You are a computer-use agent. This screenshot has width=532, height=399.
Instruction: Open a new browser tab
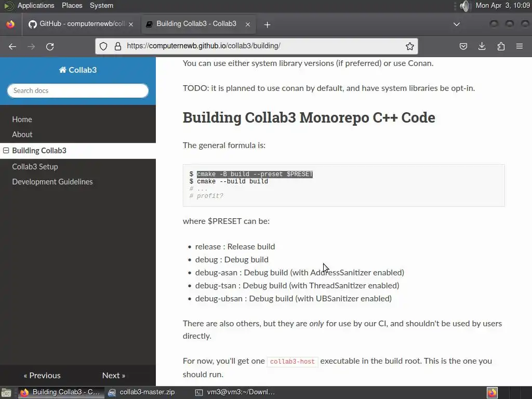pos(268,24)
